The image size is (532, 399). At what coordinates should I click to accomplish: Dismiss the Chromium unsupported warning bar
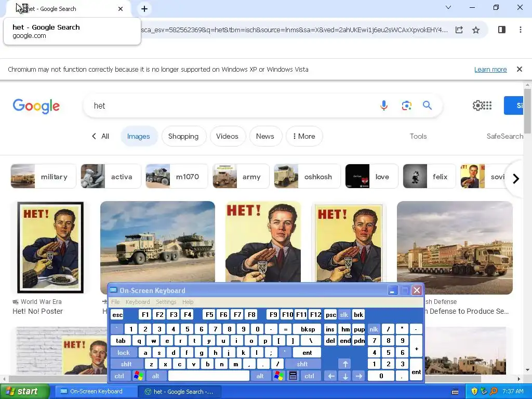[519, 69]
